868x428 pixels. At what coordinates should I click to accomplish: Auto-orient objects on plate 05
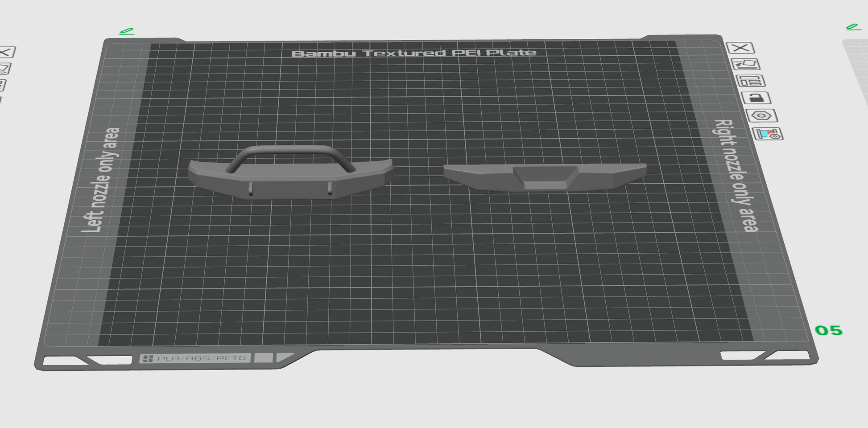[746, 64]
